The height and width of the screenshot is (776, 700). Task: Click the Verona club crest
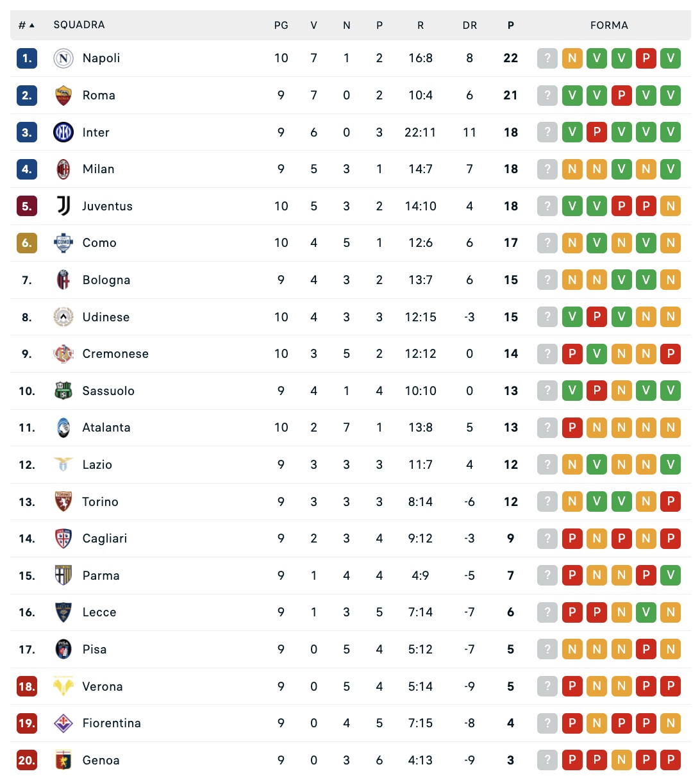(x=63, y=686)
